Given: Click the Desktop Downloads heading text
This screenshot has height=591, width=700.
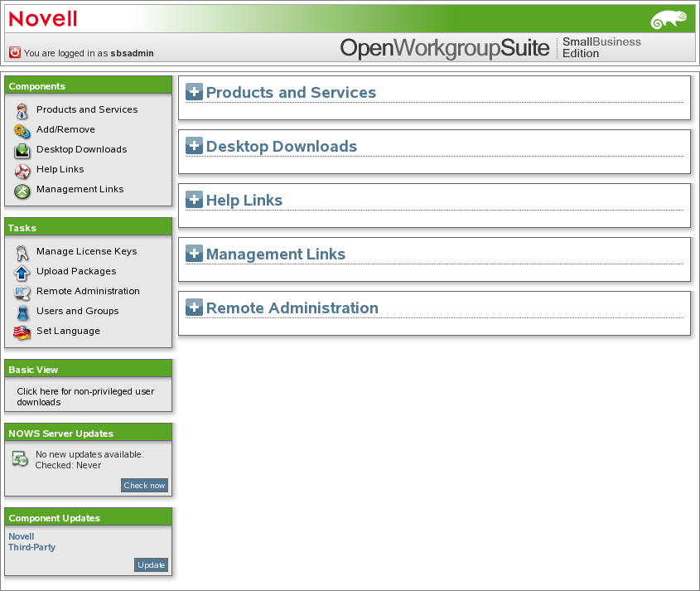Looking at the screenshot, I should point(282,146).
